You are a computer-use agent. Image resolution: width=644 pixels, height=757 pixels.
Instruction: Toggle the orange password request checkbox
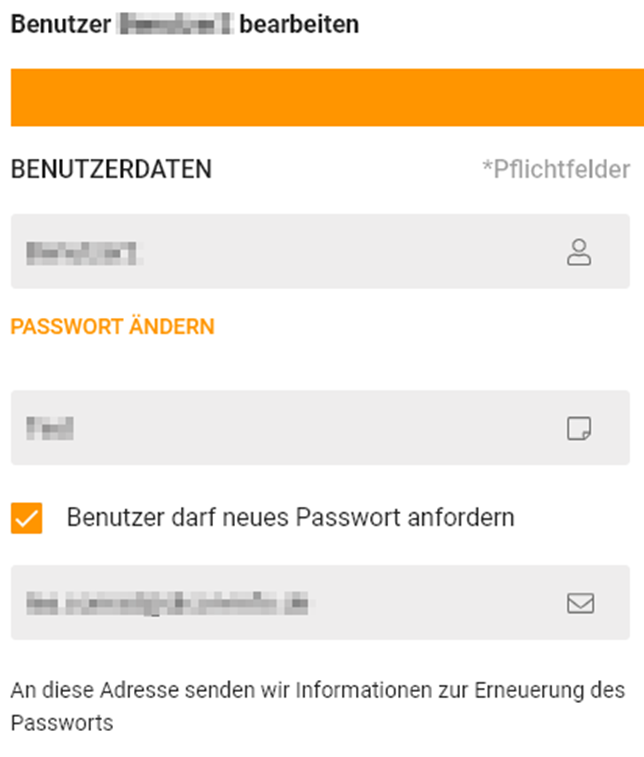coord(27,518)
